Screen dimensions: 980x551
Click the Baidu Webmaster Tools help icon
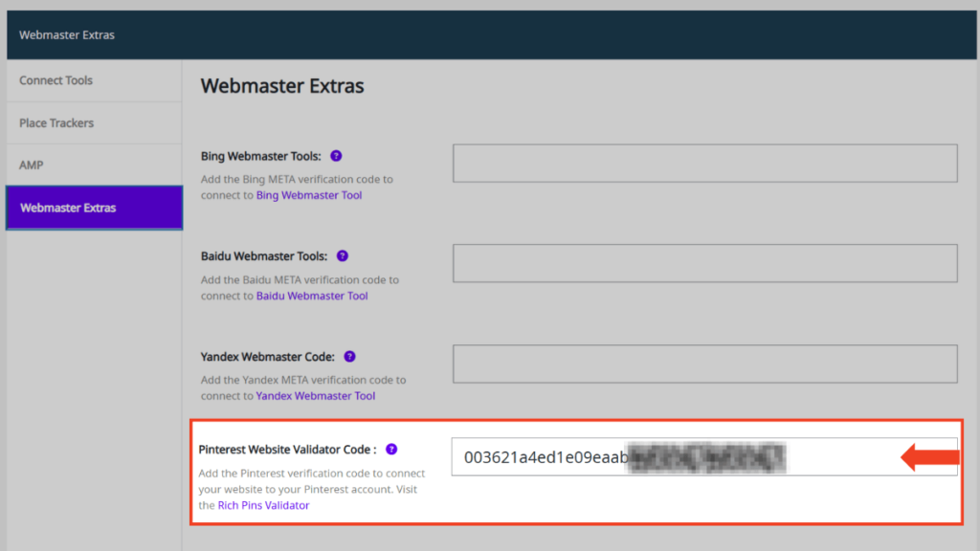[343, 256]
